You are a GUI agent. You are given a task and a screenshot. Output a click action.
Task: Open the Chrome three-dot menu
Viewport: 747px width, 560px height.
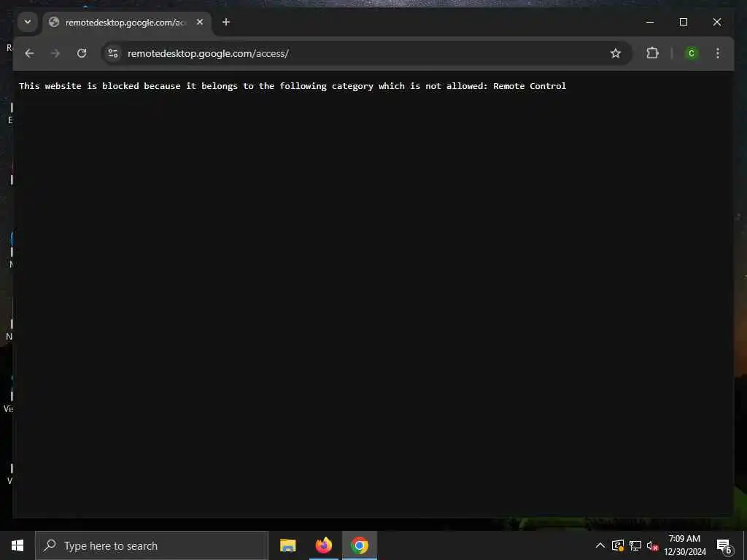coord(718,53)
